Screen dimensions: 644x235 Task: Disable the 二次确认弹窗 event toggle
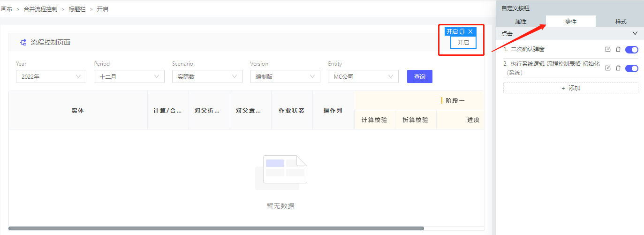pos(631,49)
